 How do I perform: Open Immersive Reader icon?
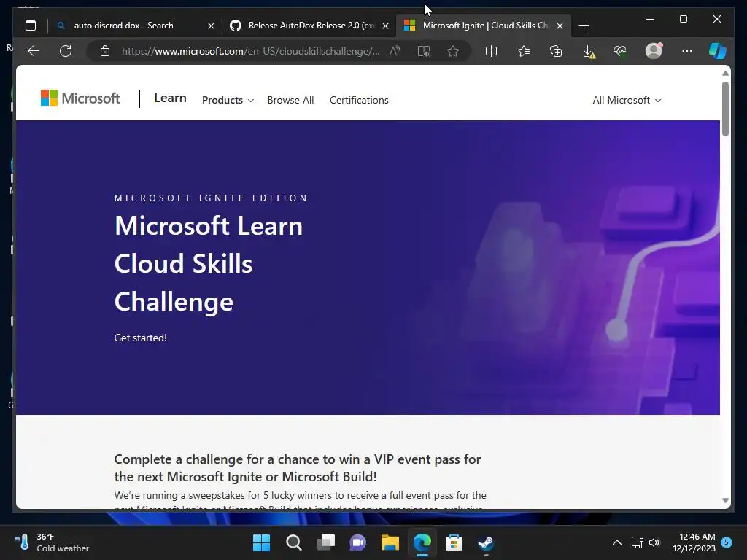click(x=424, y=51)
